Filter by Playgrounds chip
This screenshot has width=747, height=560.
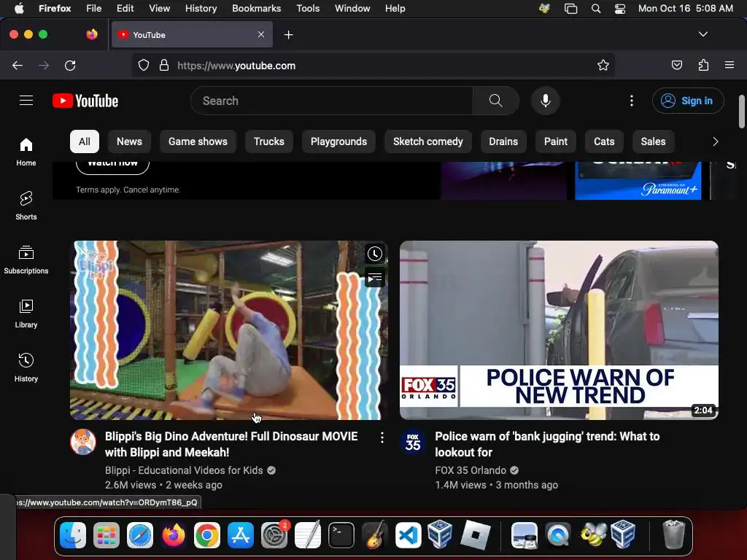coord(338,141)
